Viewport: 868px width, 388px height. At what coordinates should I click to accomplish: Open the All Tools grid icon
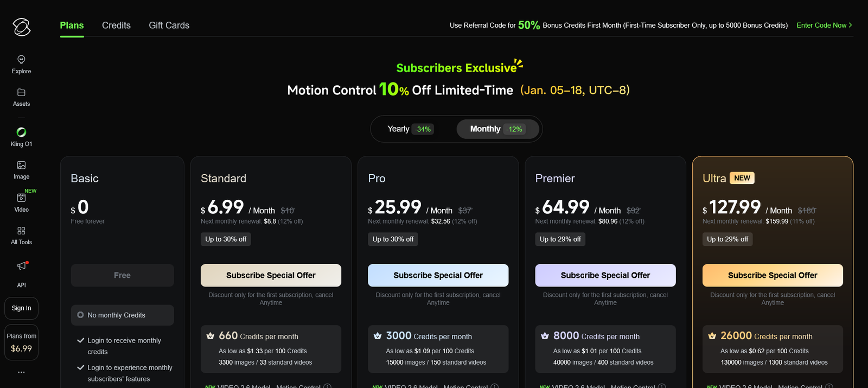21,231
